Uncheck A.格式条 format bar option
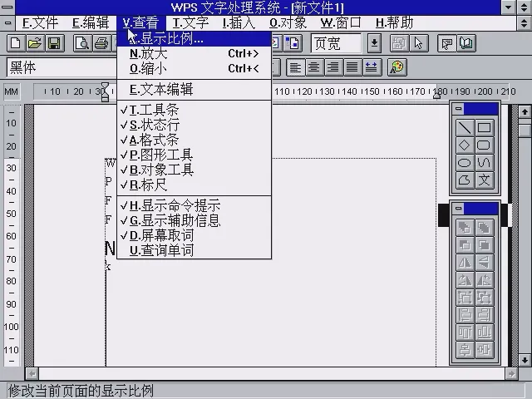The width and height of the screenshot is (532, 399). [x=194, y=140]
